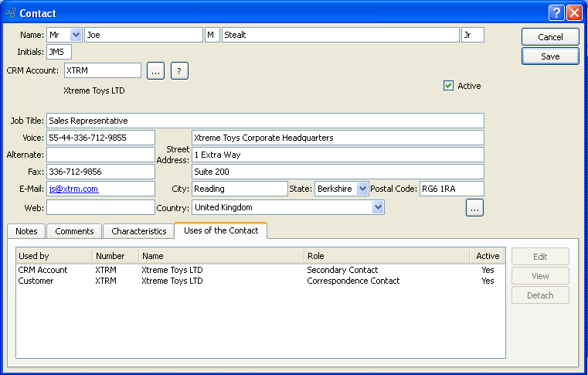The height and width of the screenshot is (375, 588).
Task: Expand the Country United Kingdom dropdown
Action: click(378, 207)
